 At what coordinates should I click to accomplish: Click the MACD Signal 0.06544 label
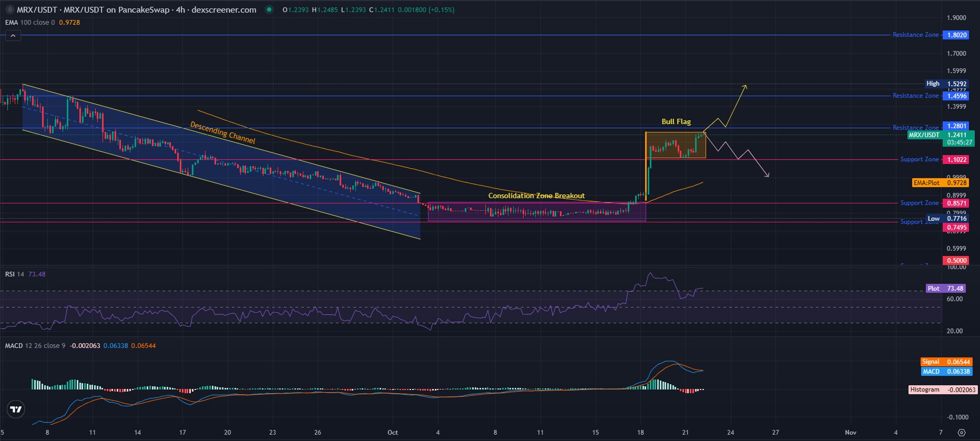946,362
